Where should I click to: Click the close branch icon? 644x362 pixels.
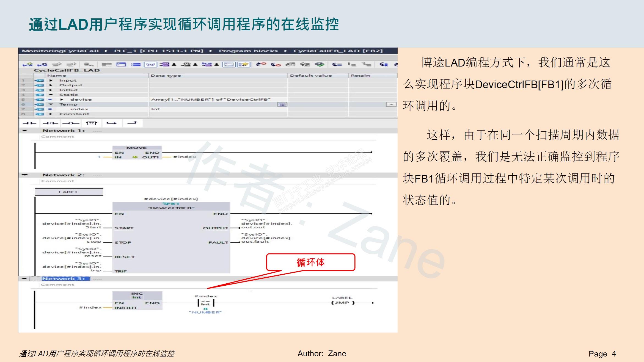pyautogui.click(x=133, y=123)
